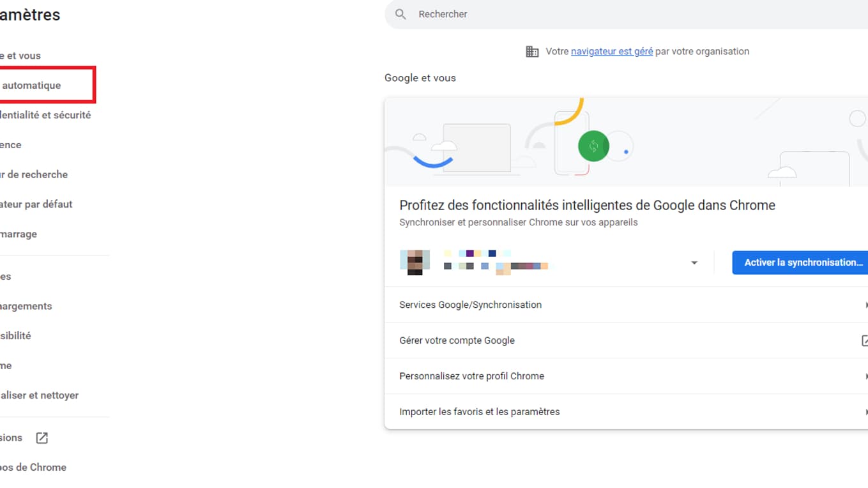868x488 pixels.
Task: Open the 'de Chrome' sidebar item
Action: tap(33, 467)
